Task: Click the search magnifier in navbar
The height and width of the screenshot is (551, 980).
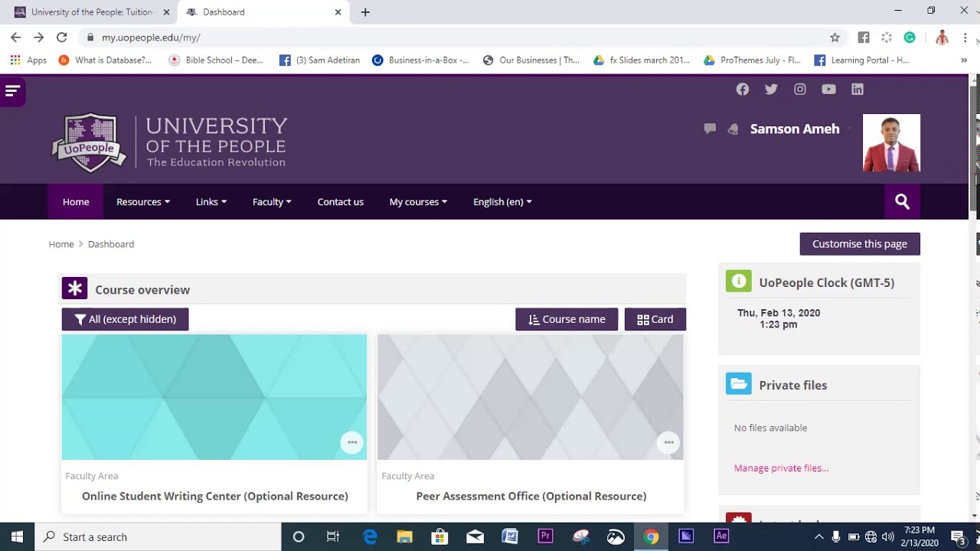Action: [x=902, y=201]
